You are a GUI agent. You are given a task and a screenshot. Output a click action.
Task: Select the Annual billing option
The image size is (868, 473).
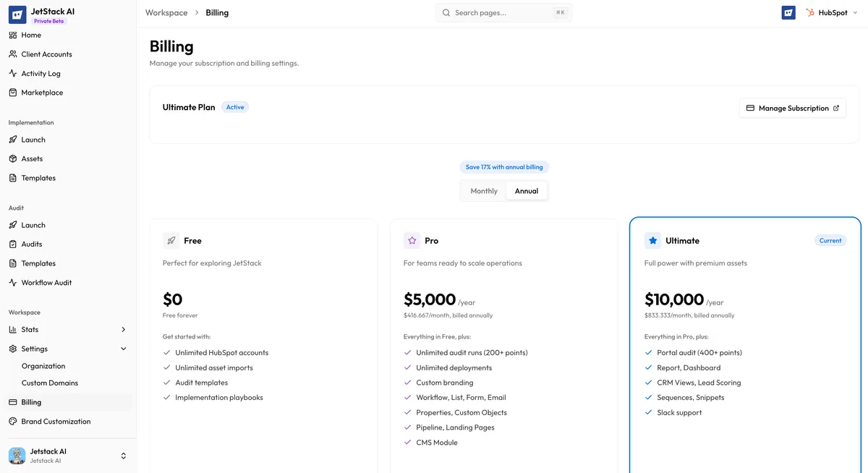(527, 190)
